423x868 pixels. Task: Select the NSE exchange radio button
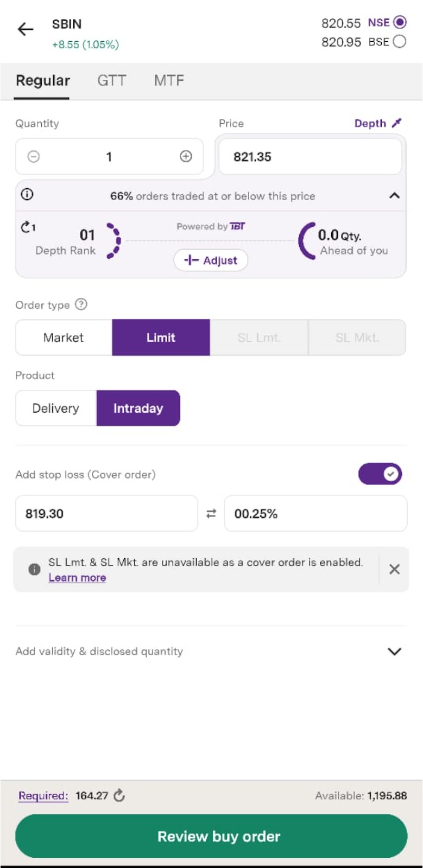(400, 22)
